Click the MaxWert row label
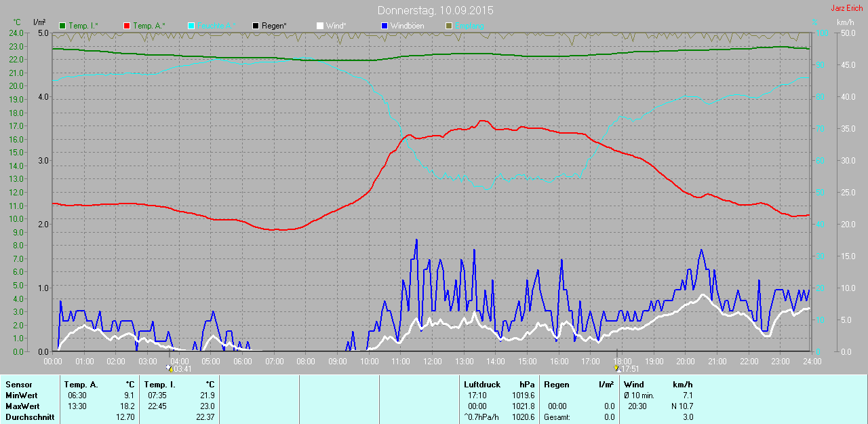Screen dimensions: 868x424 22,406
